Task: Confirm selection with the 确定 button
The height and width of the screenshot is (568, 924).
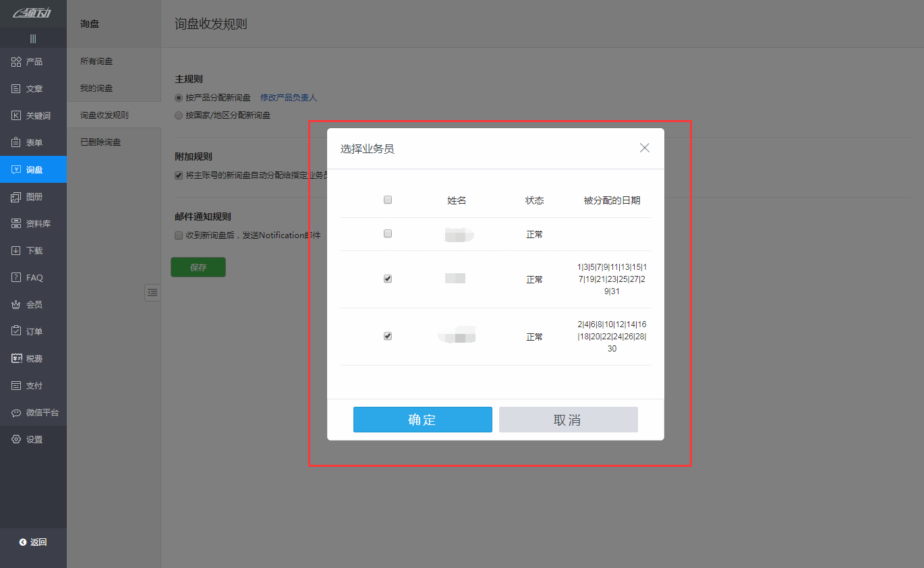Action: coord(423,419)
